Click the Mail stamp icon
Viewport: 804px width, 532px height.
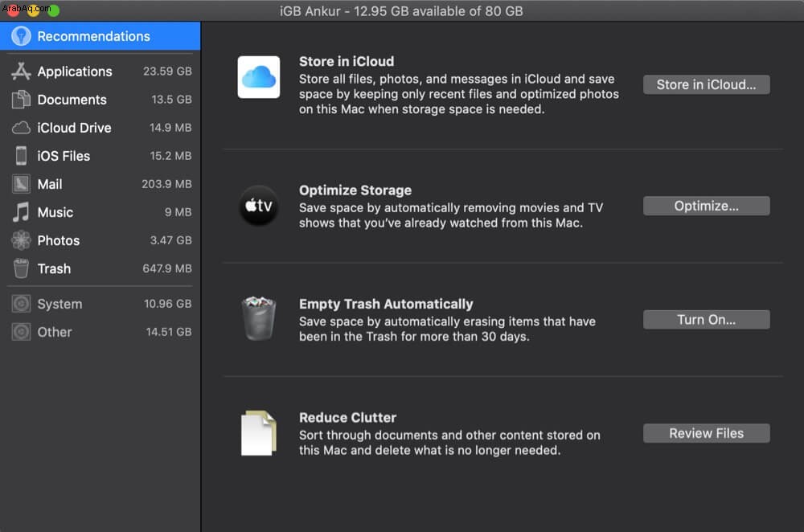21,184
